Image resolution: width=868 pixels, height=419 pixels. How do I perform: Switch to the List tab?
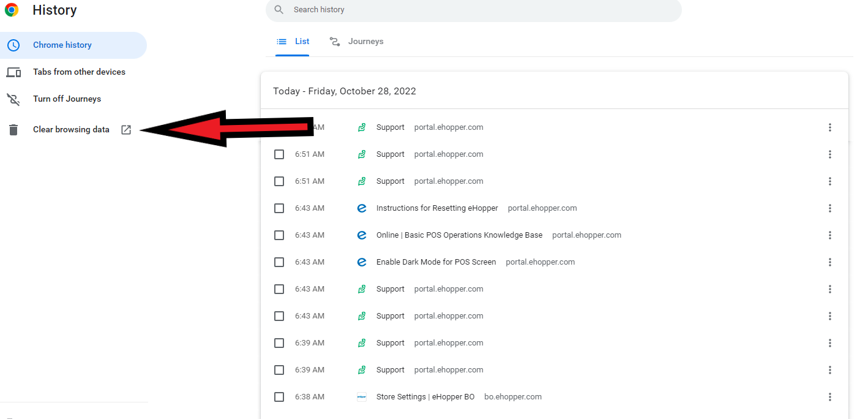click(x=293, y=42)
